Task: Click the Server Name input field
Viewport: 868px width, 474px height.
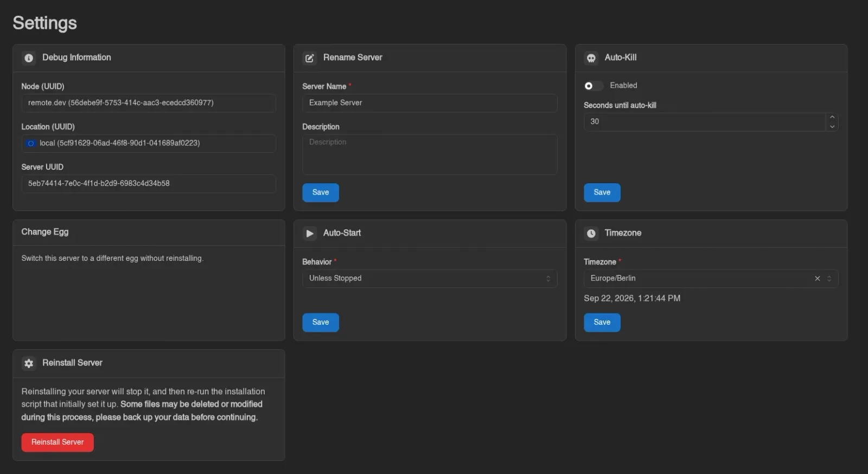Action: (429, 103)
